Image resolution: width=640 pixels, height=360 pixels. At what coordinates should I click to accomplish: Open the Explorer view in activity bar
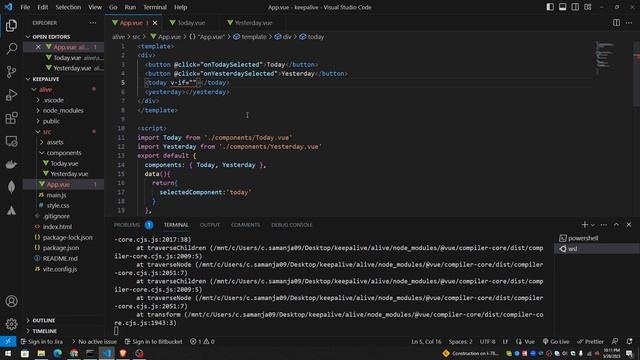tap(11, 25)
